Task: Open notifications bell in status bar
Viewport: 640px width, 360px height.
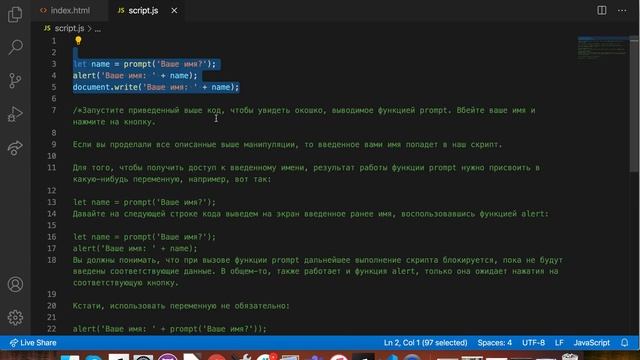Action: click(624, 343)
